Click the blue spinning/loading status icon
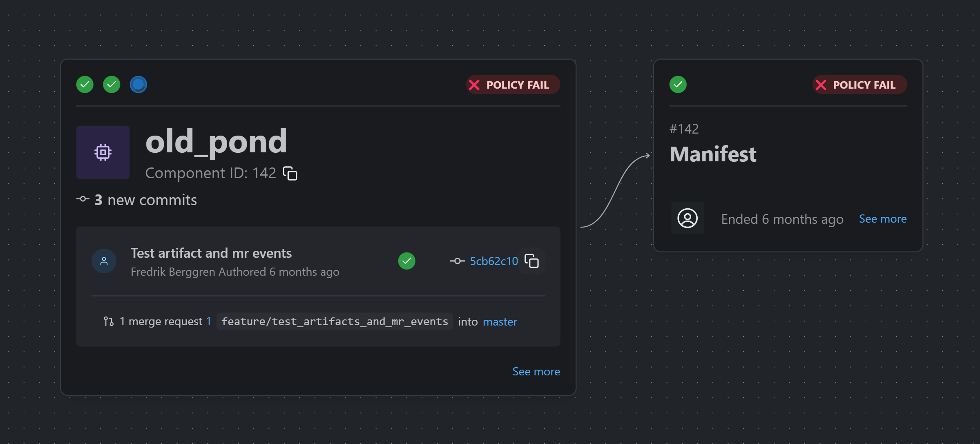The image size is (980, 444). (x=138, y=85)
